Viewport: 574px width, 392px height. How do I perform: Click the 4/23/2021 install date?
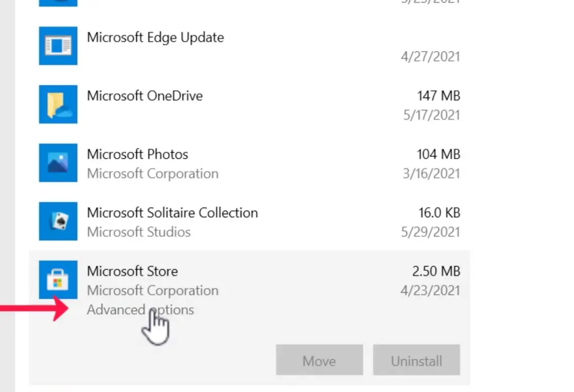pos(430,291)
